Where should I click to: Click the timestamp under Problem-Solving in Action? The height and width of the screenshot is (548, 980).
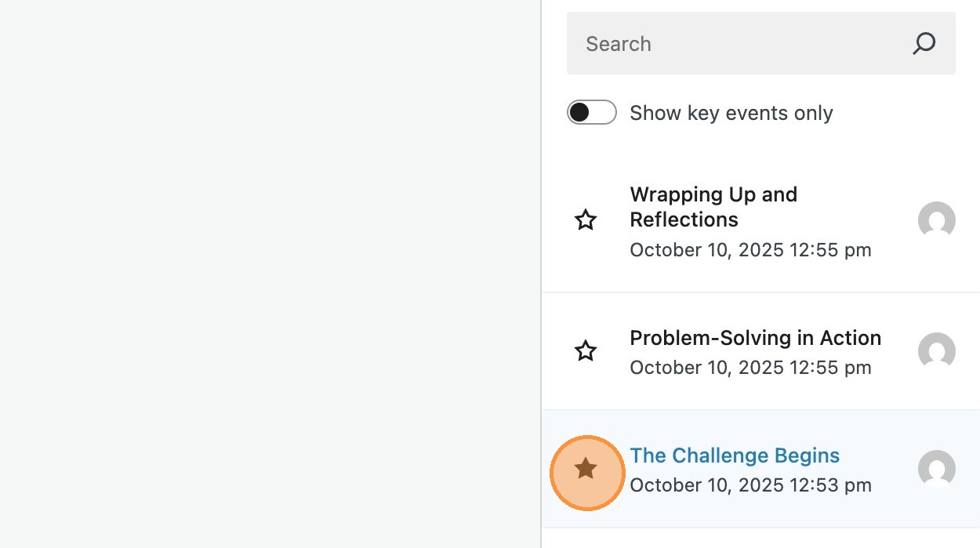[x=750, y=368]
